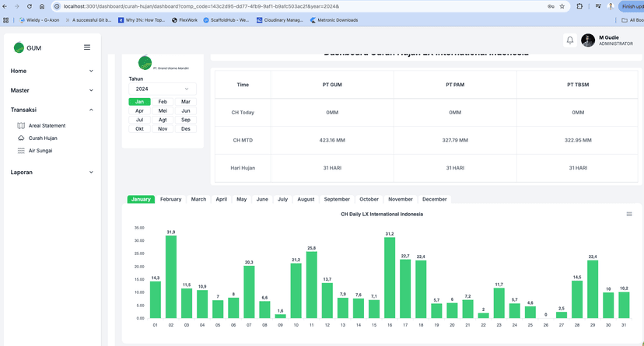Click the browser forward arrow
Screen dimensions: 644x346
(x=17, y=6)
